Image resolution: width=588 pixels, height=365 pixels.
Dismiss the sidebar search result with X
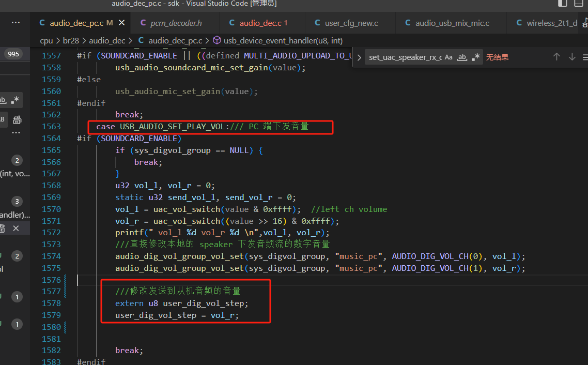(16, 228)
